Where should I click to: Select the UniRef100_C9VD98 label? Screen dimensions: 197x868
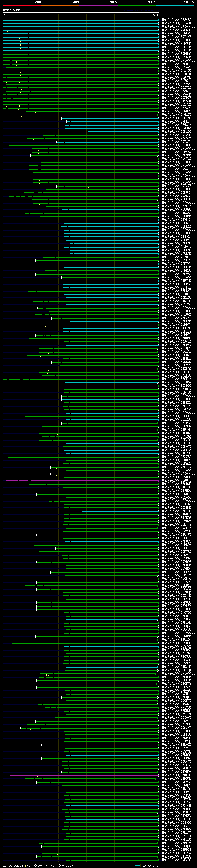(x=177, y=562)
